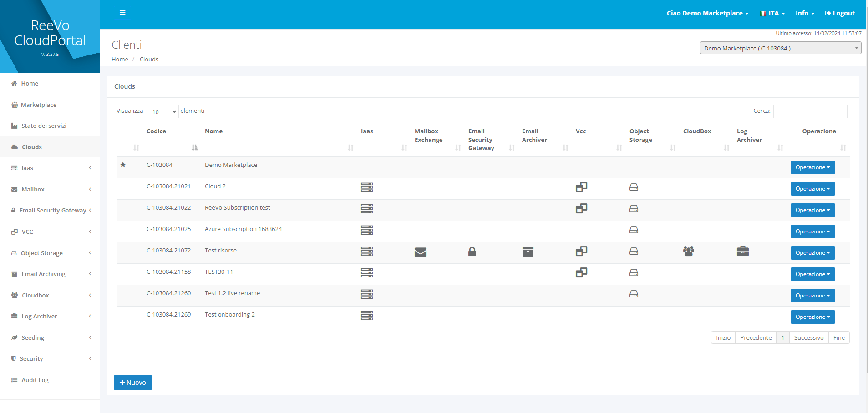Click Vcc icon in TEST30-11 row
The image size is (868, 413).
click(x=581, y=272)
